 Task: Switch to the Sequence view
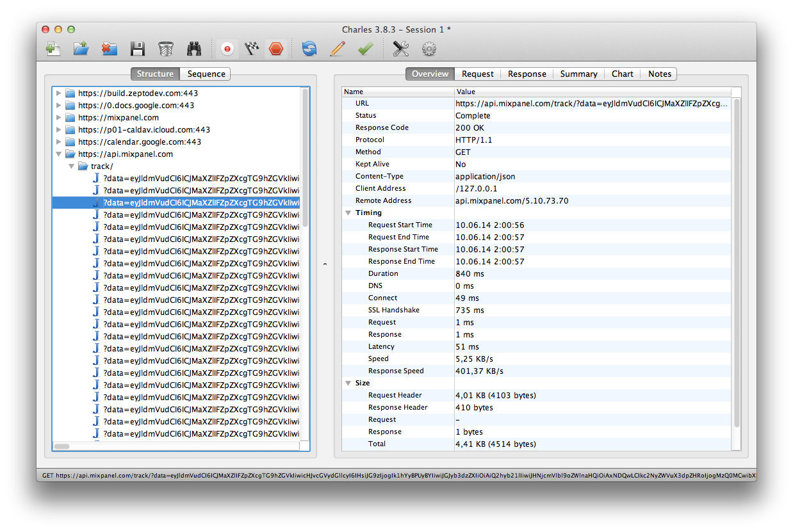pos(206,74)
